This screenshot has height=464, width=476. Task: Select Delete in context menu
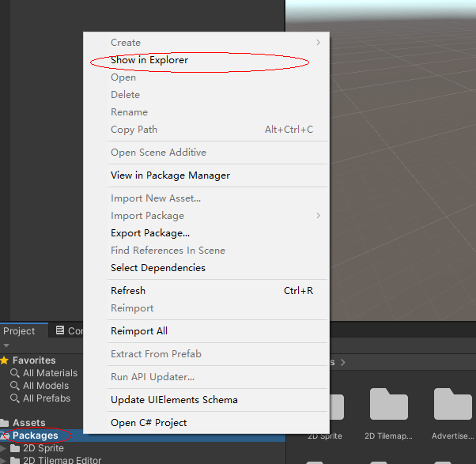click(206, 95)
